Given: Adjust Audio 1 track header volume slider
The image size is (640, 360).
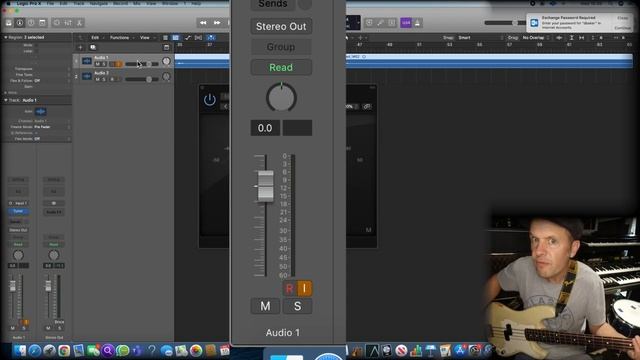Looking at the screenshot, I should tap(142, 64).
